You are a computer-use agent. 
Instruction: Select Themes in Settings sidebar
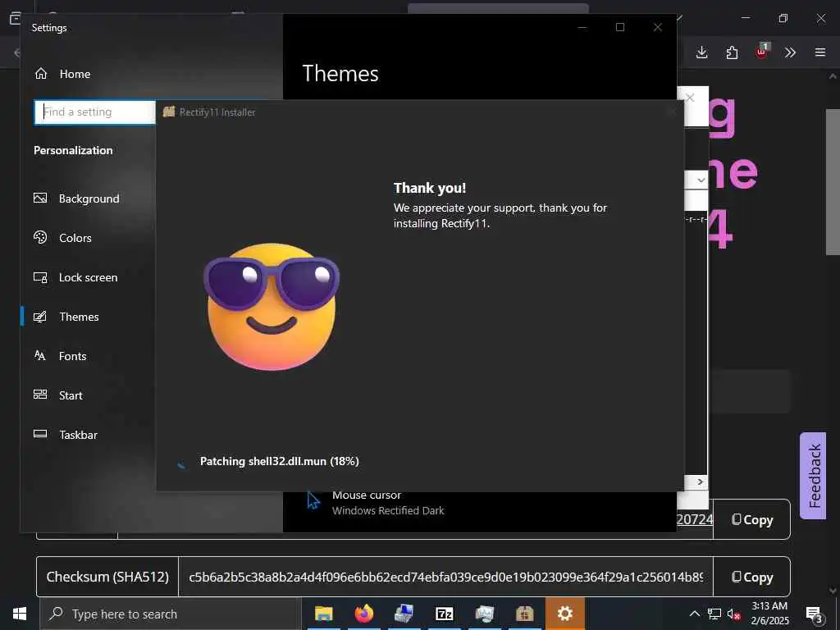[x=66, y=317]
